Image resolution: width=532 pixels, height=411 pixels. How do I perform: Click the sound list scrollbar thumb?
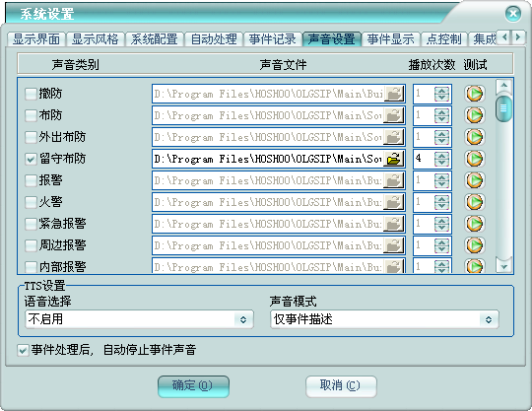pyautogui.click(x=503, y=108)
